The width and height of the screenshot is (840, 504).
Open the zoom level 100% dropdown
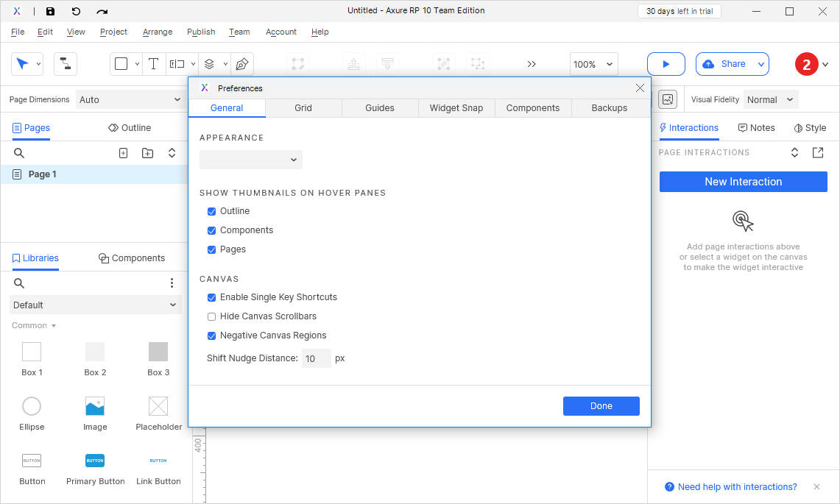tap(593, 64)
